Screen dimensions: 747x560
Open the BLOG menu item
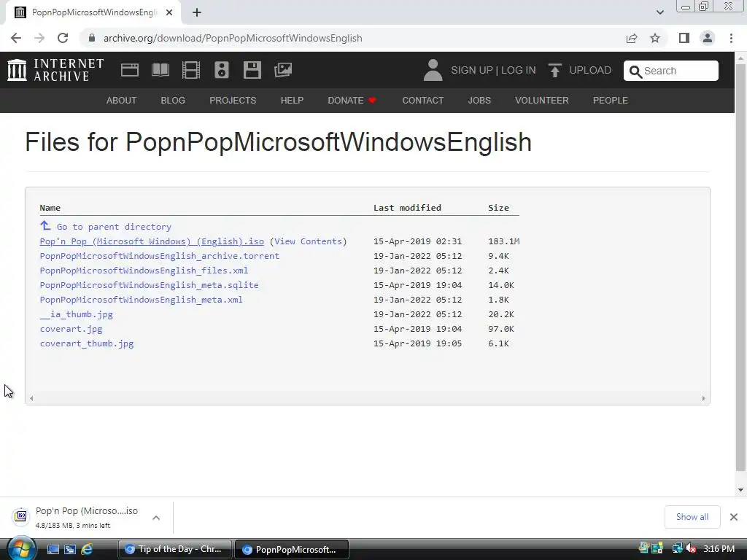click(173, 101)
